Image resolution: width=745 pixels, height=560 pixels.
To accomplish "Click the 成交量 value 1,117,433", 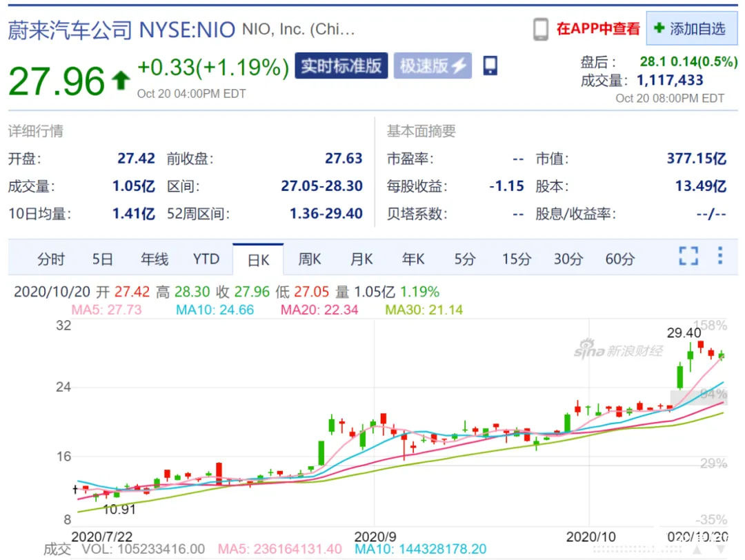I will coord(670,80).
